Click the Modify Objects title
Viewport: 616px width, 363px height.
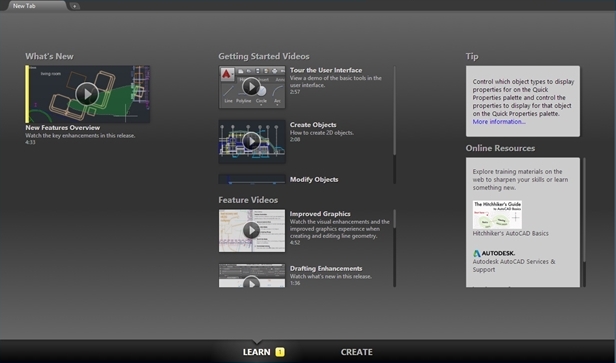pyautogui.click(x=314, y=180)
